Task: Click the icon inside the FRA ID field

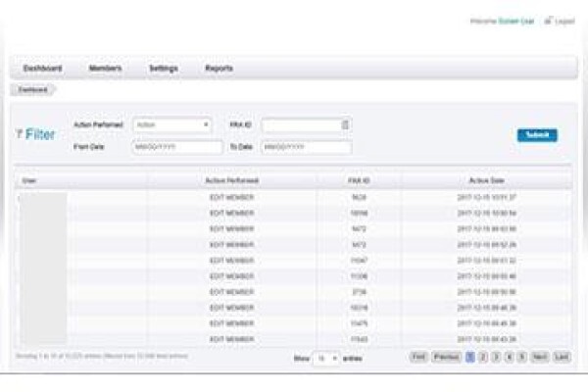Action: (345, 124)
